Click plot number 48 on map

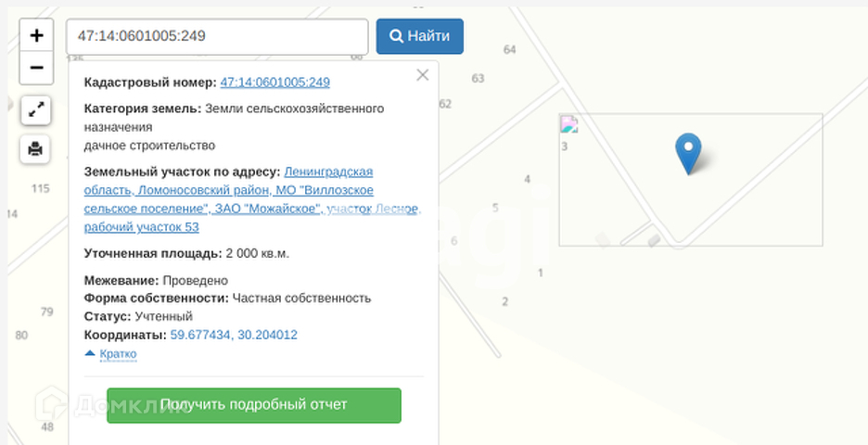(x=47, y=426)
